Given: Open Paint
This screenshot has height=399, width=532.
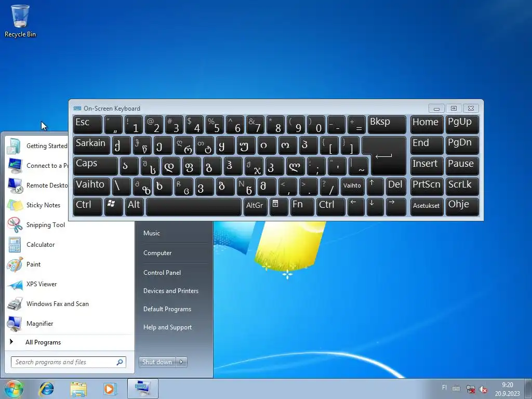Looking at the screenshot, I should (70, 264).
